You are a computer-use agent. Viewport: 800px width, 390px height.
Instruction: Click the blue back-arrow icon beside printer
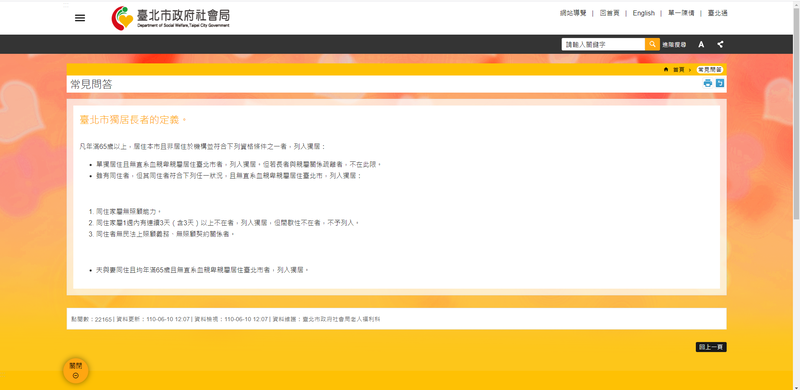point(720,83)
